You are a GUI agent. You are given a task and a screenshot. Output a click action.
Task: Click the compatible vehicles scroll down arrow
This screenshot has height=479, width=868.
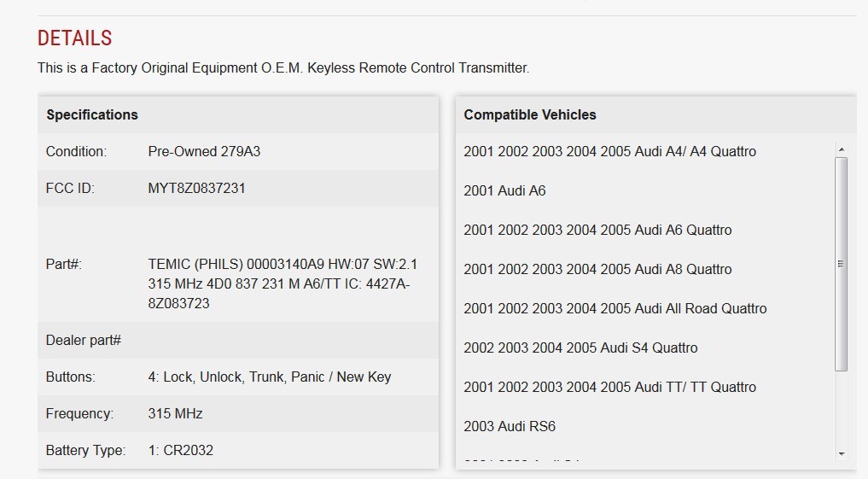pyautogui.click(x=842, y=453)
